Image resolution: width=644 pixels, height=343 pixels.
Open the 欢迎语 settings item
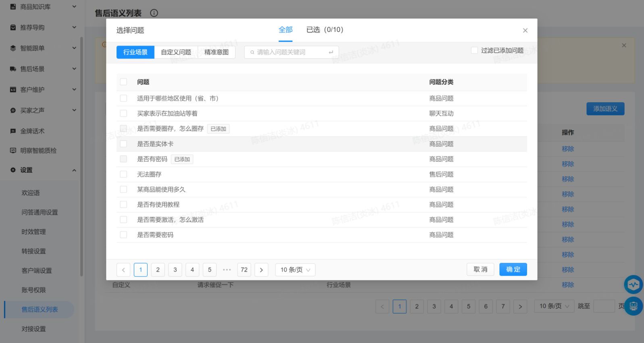31,193
